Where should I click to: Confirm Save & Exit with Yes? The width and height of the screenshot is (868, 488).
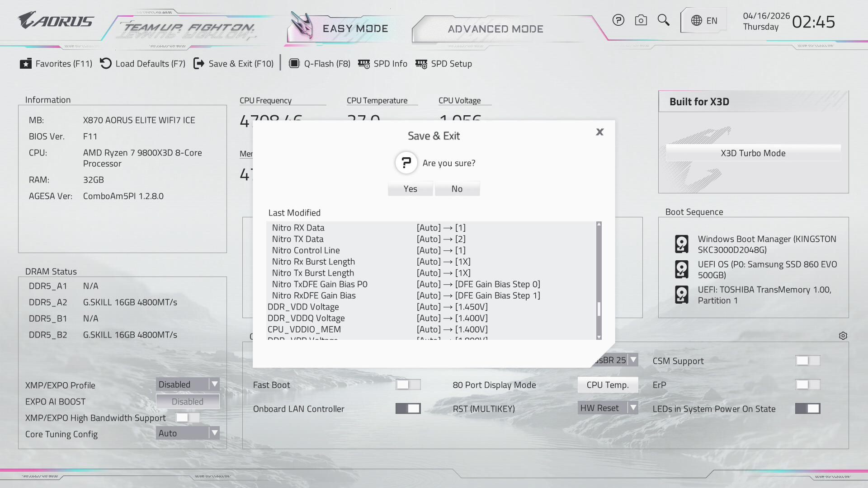[x=410, y=189]
